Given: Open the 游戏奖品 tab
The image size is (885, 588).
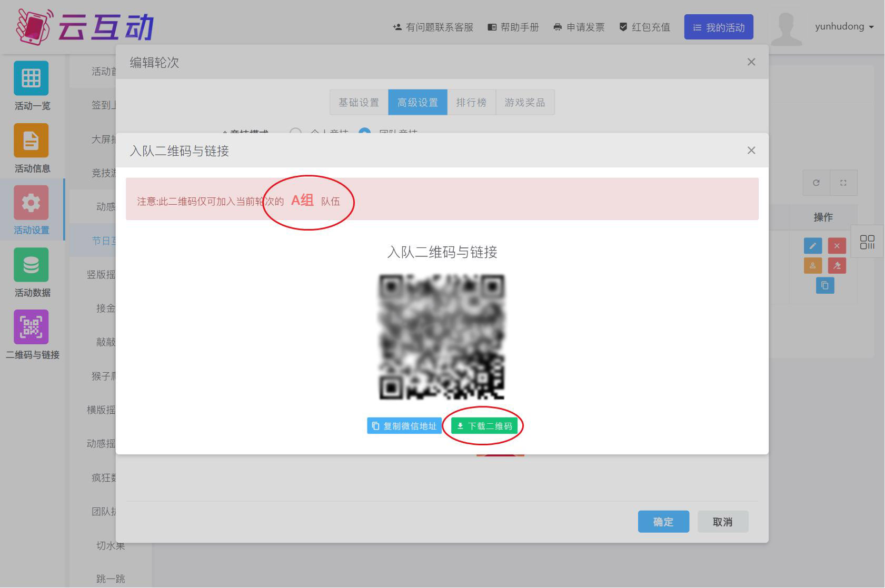Looking at the screenshot, I should coord(525,102).
